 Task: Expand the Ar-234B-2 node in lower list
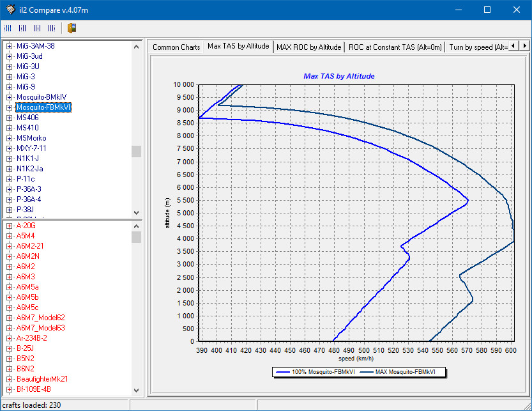[x=9, y=338]
